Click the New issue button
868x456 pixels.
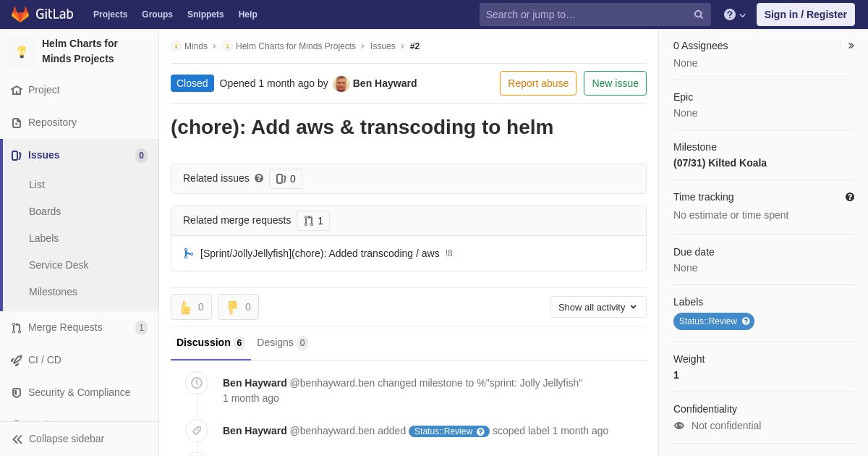pyautogui.click(x=615, y=83)
